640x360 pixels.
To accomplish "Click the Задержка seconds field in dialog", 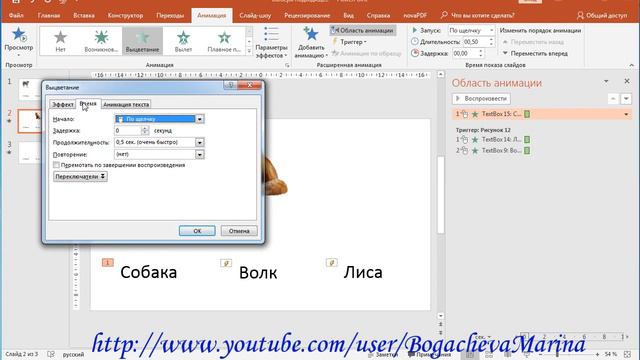I will click(128, 131).
